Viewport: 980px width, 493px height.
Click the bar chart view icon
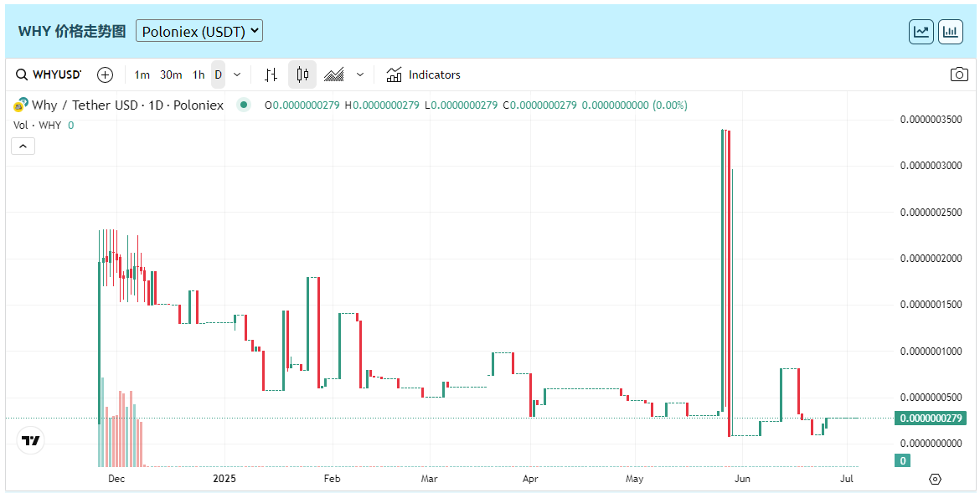951,32
